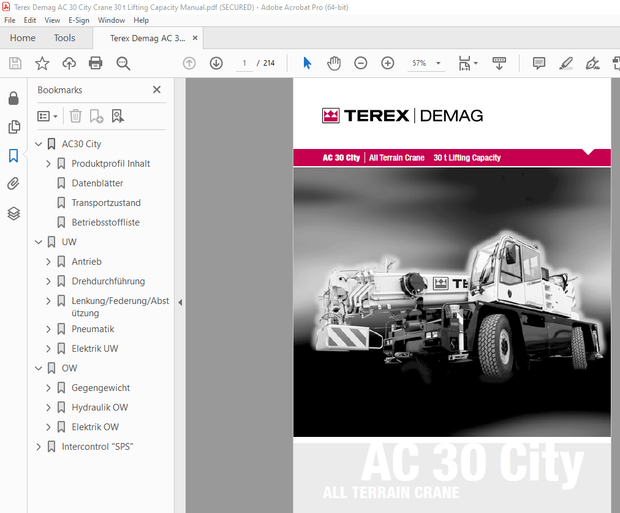The image size is (620, 513).
Task: Click the 57% zoom value field
Action: [x=419, y=63]
